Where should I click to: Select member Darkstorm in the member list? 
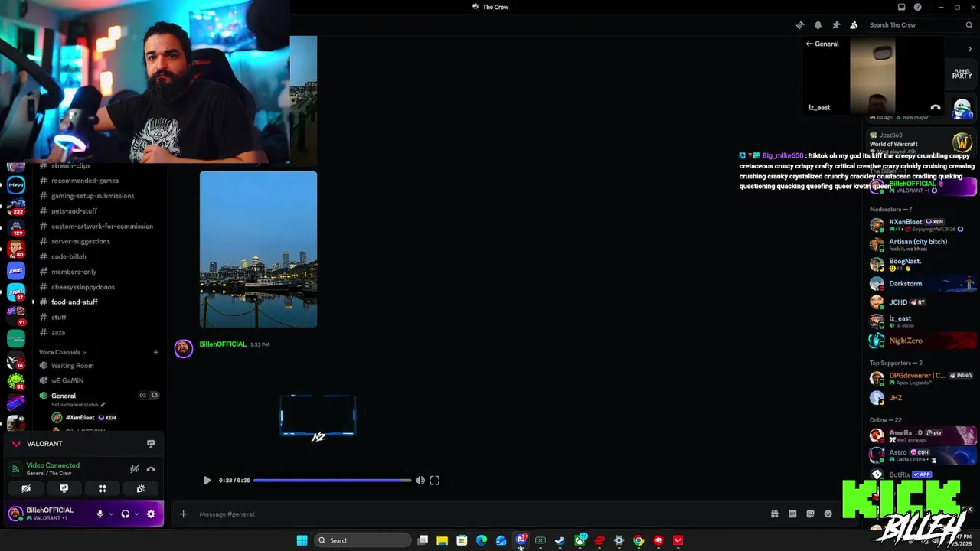pyautogui.click(x=923, y=283)
